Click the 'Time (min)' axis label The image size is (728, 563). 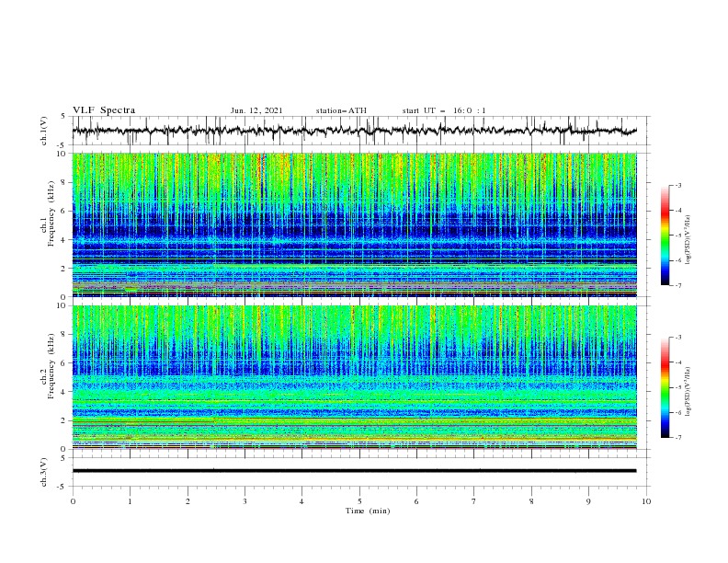pos(368,511)
